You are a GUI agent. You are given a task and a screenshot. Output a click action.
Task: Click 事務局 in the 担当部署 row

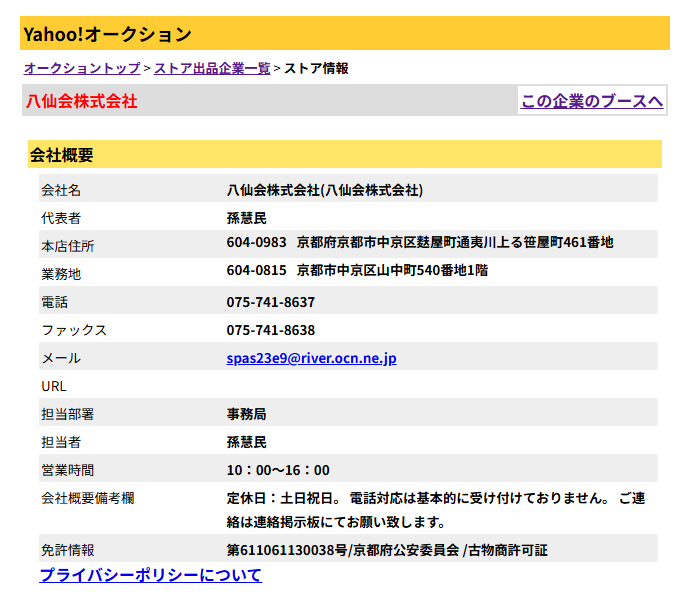(x=247, y=414)
